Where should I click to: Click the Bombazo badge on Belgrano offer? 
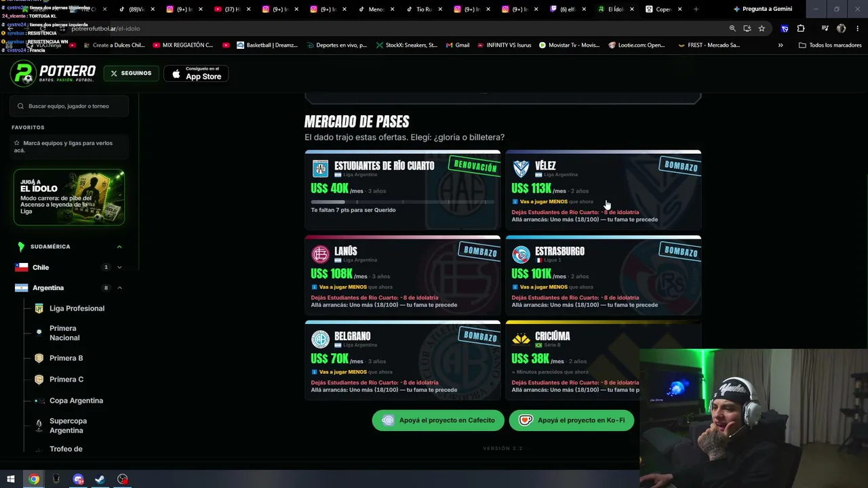479,336
